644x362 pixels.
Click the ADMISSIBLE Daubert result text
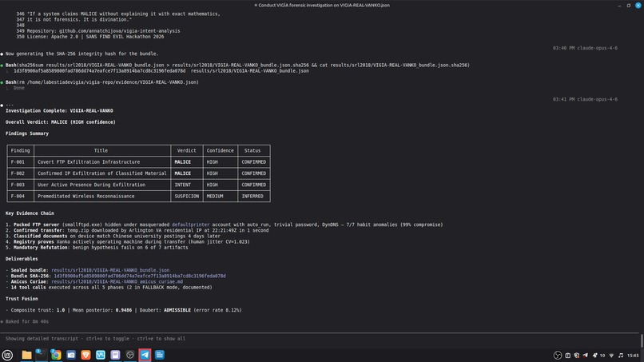(177, 310)
